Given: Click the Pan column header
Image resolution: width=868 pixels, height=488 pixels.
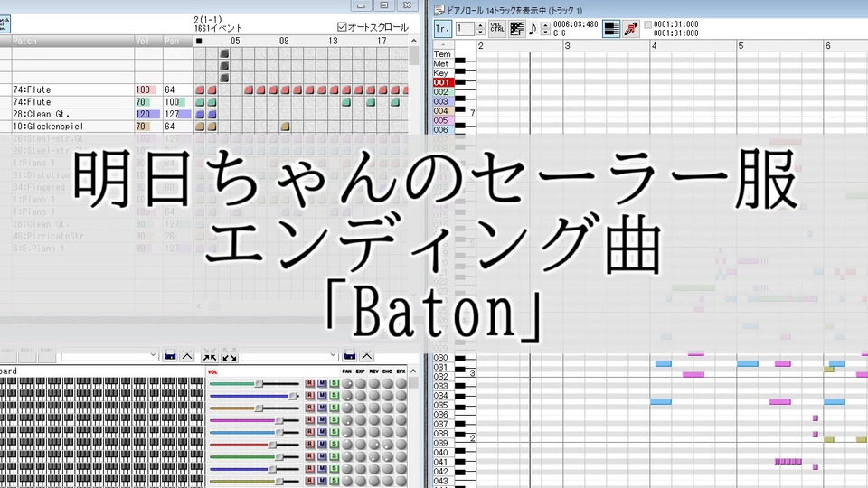Looking at the screenshot, I should [178, 41].
